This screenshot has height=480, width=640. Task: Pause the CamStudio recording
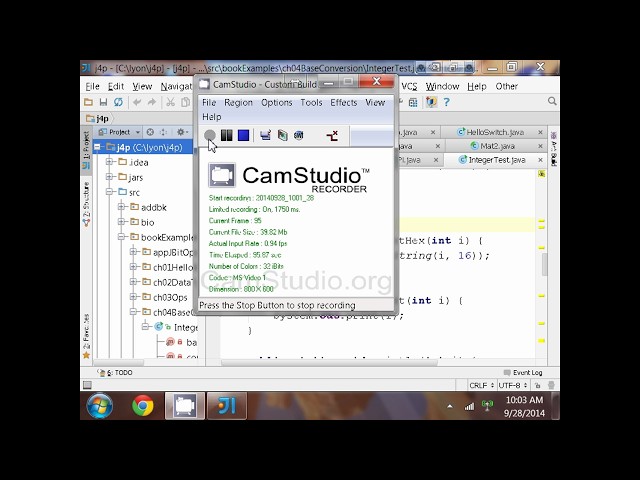click(x=227, y=135)
